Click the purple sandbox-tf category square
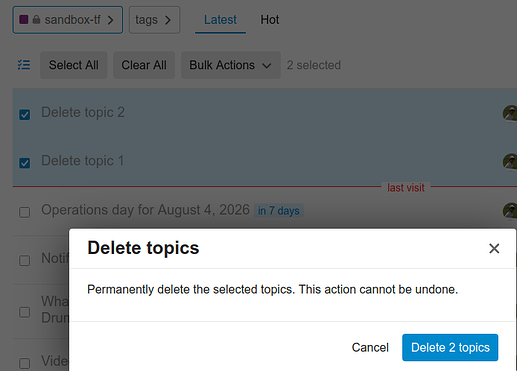Viewport: 517px width, 371px height. click(24, 20)
